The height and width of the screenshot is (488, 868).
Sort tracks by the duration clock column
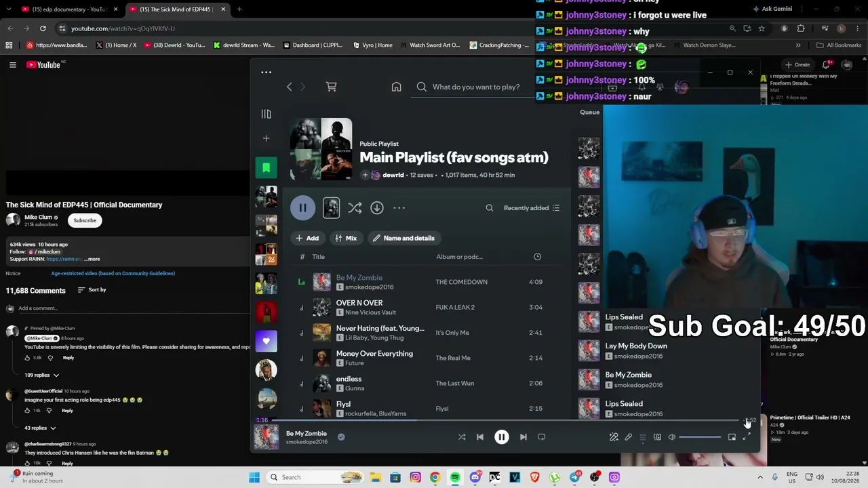[x=537, y=257]
